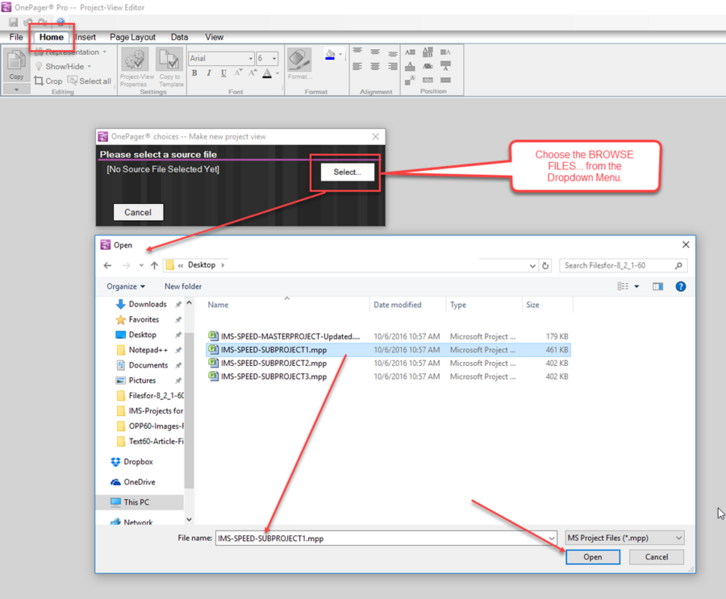Click the Open dialog blue help icon

pyautogui.click(x=681, y=287)
